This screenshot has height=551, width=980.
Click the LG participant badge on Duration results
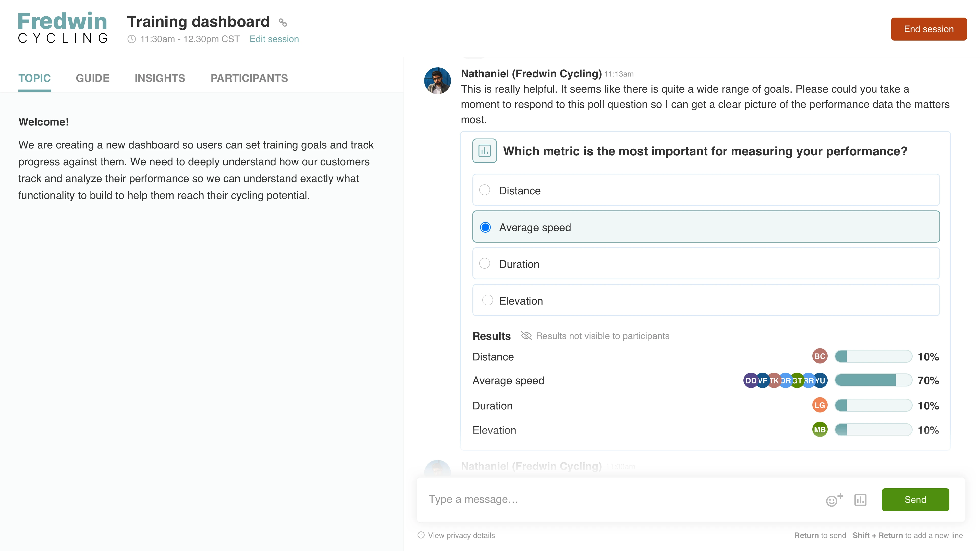820,405
